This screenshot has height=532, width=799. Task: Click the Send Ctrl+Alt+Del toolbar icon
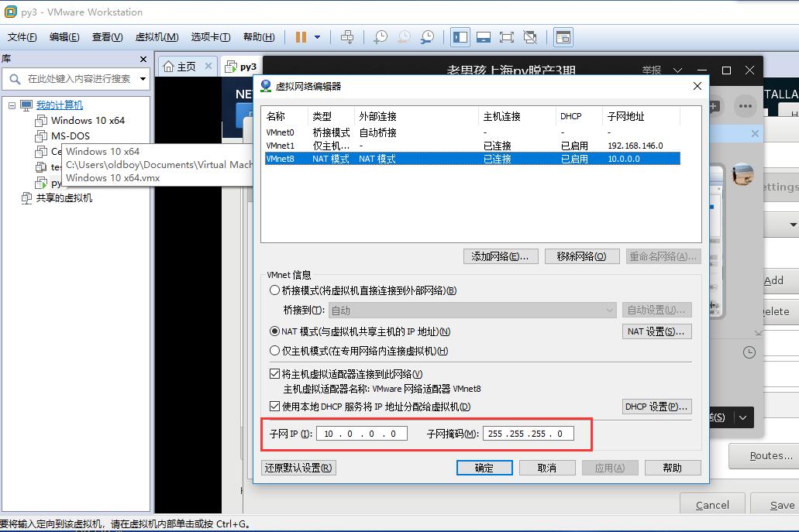click(347, 37)
